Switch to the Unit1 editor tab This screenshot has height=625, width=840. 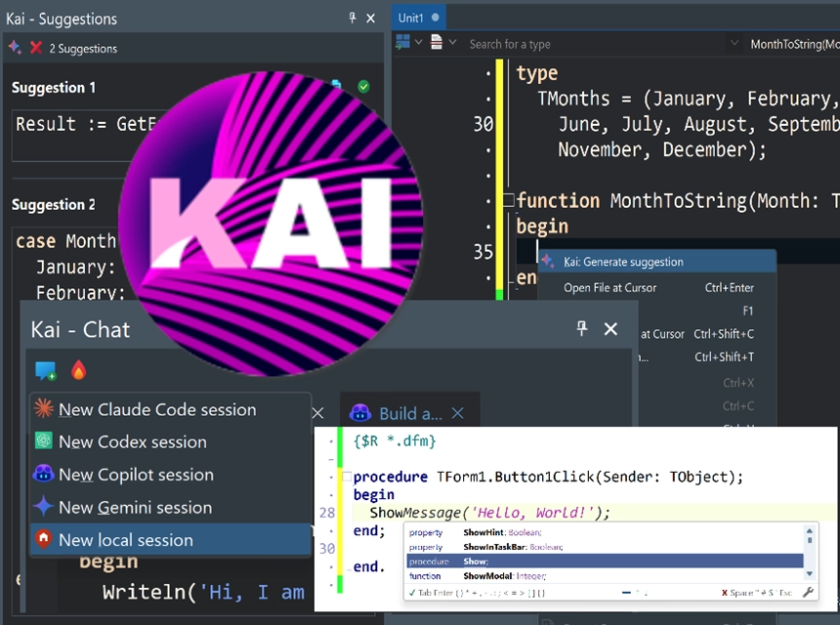[419, 18]
